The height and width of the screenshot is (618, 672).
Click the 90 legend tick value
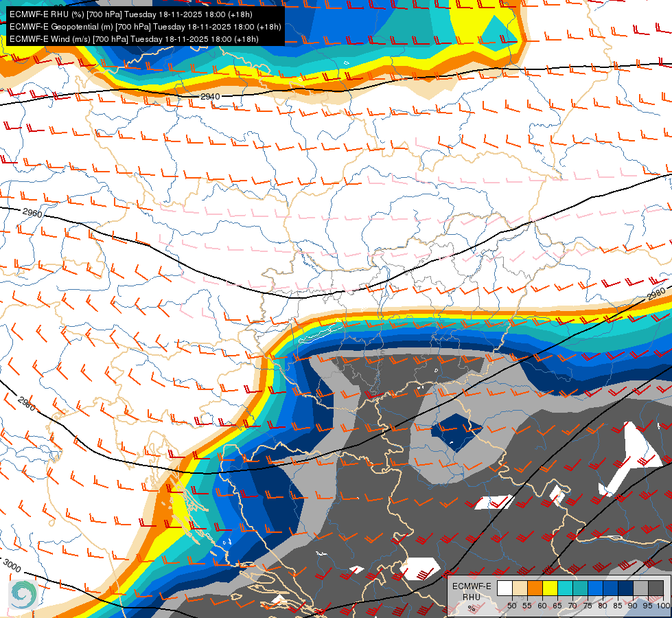(x=633, y=606)
